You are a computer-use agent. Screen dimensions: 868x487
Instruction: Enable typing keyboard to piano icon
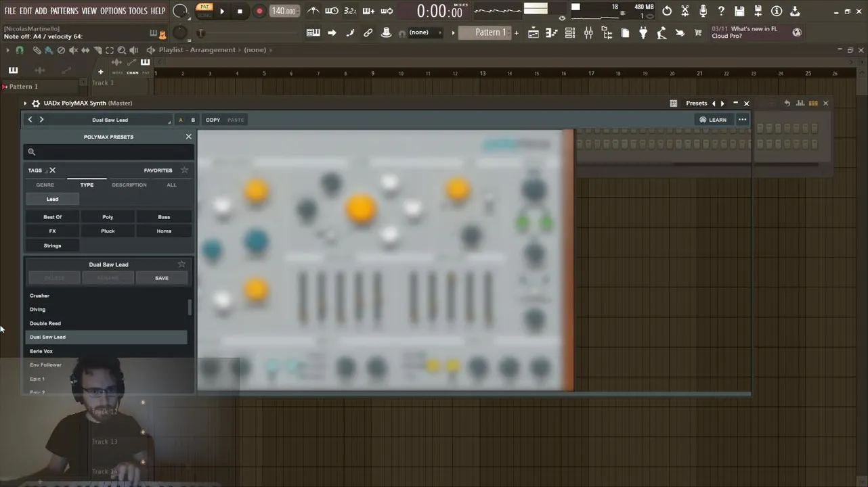313,32
